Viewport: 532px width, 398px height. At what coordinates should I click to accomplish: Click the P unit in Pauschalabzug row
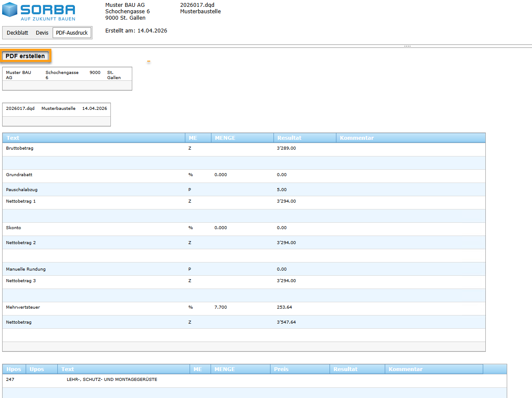(x=190, y=189)
